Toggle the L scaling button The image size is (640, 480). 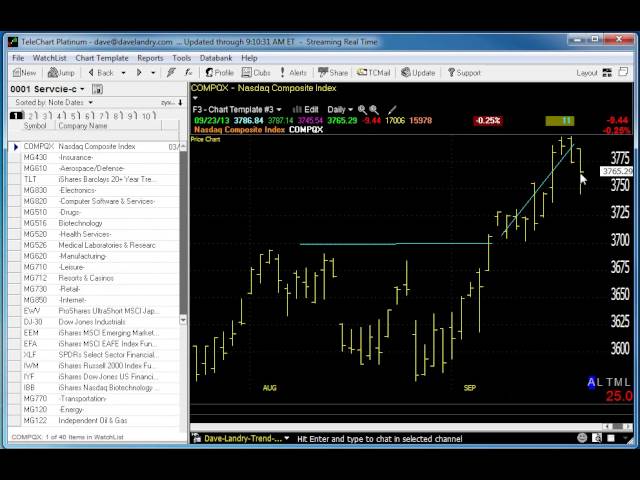[599, 382]
